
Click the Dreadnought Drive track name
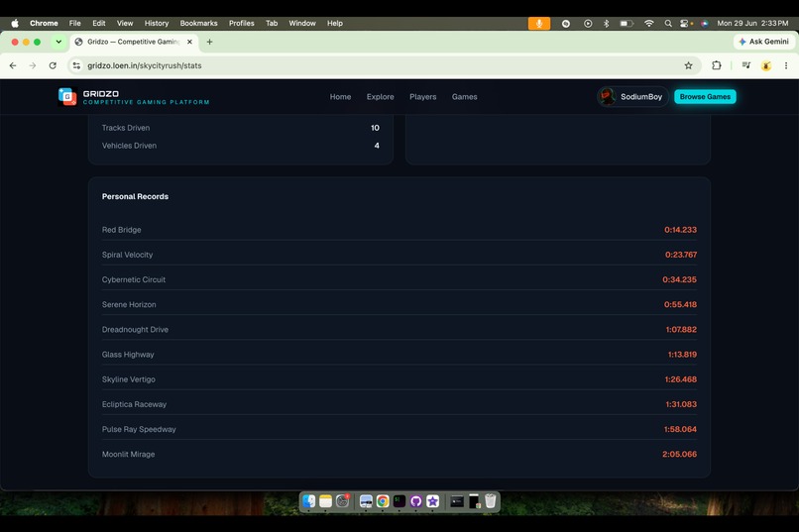pos(135,329)
